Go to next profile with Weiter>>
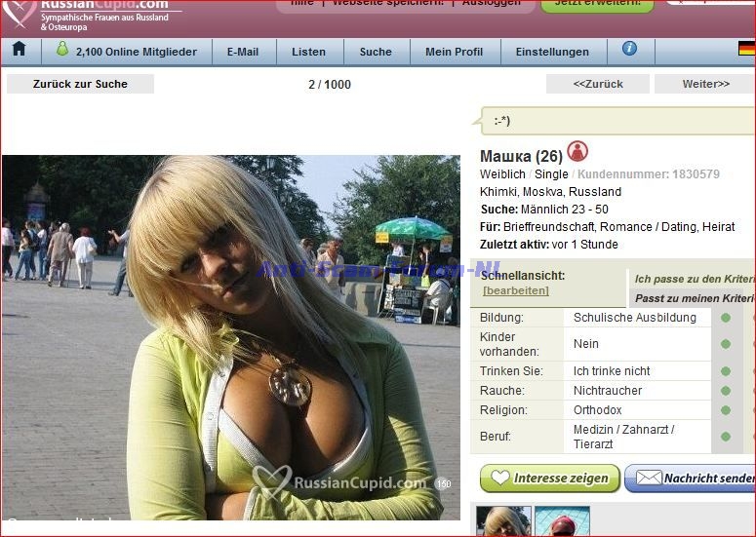756x537 pixels. (704, 84)
